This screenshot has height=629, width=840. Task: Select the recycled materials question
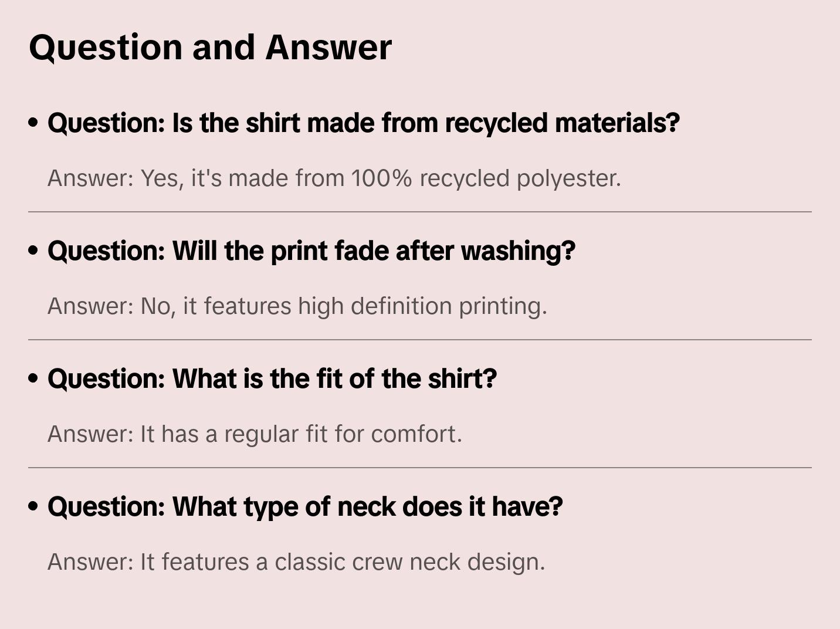[x=363, y=123]
